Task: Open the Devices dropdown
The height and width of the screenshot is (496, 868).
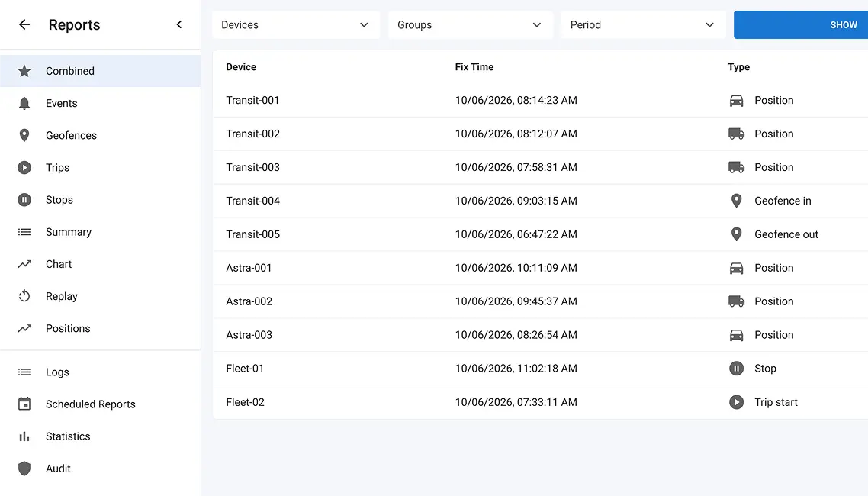Action: click(x=296, y=25)
